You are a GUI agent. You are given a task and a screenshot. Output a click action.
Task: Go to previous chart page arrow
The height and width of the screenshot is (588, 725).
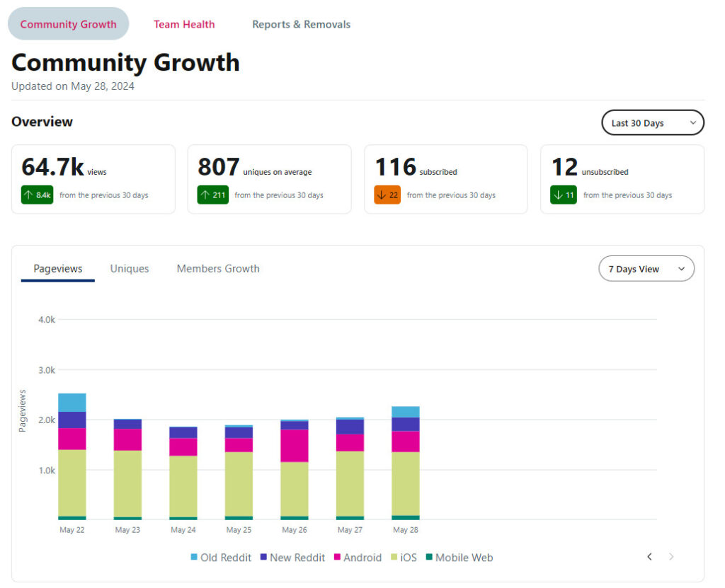click(x=649, y=557)
